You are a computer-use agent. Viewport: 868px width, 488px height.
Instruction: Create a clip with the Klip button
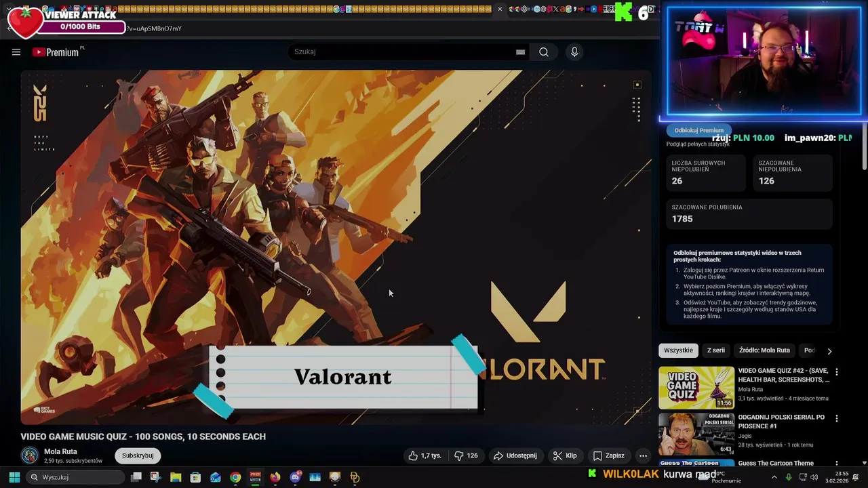click(565, 455)
